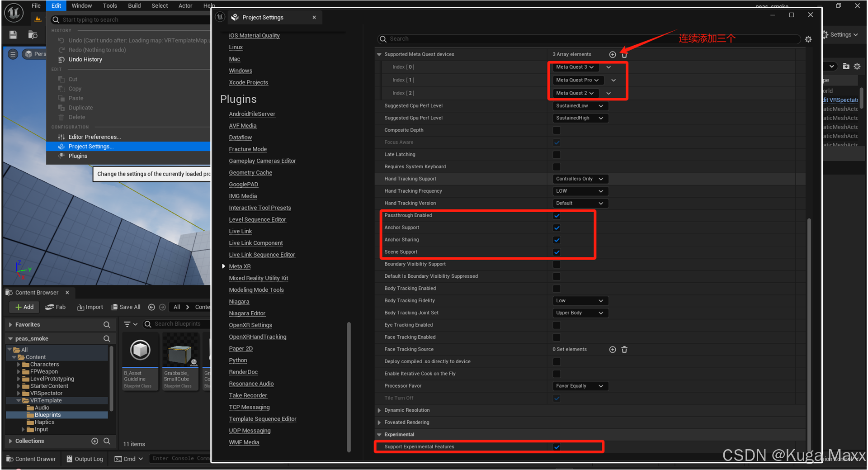Toggle Scene Support checkbox

(557, 252)
